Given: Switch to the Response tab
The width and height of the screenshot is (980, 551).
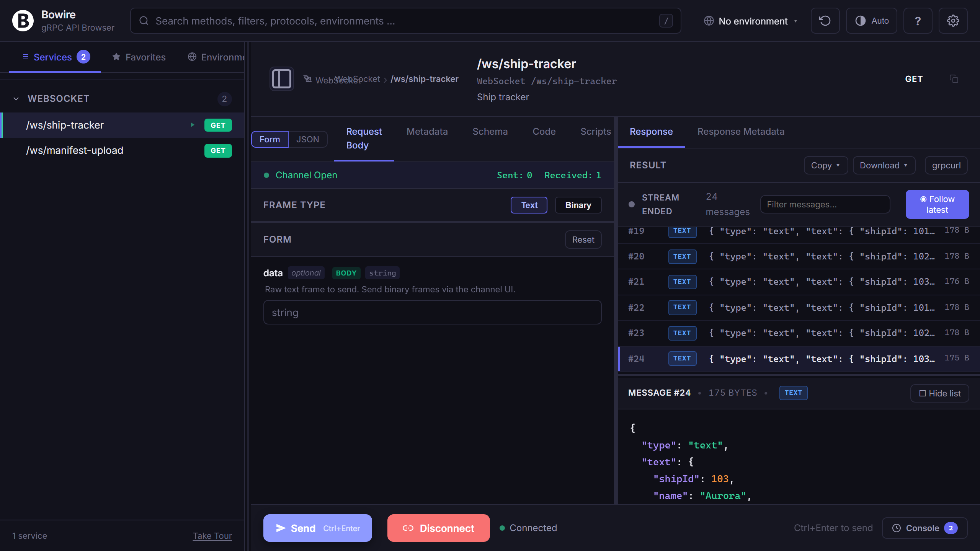Looking at the screenshot, I should [651, 131].
